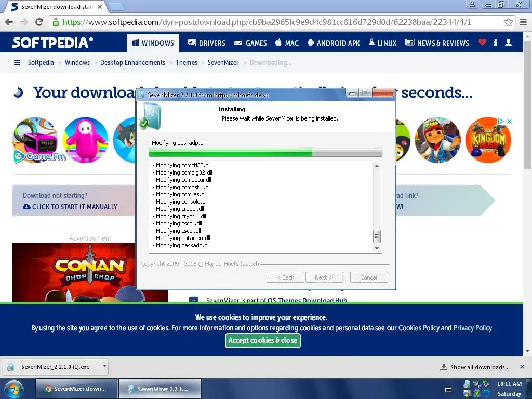Viewport: 532px width, 399px height.
Task: Click to start download manually
Action: pyautogui.click(x=70, y=207)
